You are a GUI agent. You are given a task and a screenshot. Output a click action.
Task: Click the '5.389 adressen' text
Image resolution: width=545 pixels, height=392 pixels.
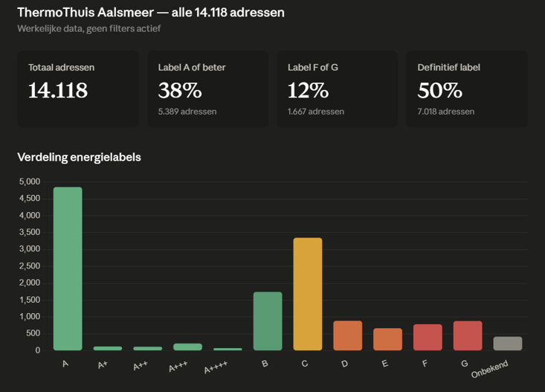[187, 112]
